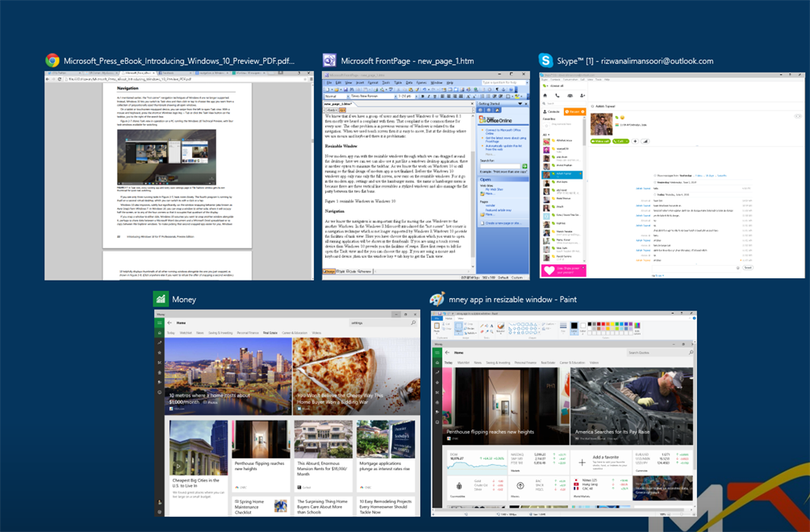Viewport: 810px width, 532px height.
Task: Open Career & Education tab in the Money window
Action: point(294,333)
